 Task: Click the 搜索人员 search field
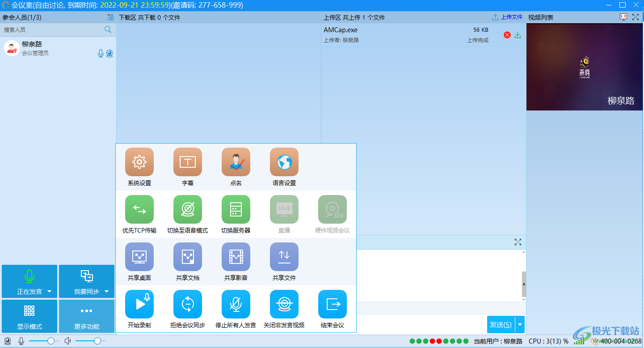49,29
